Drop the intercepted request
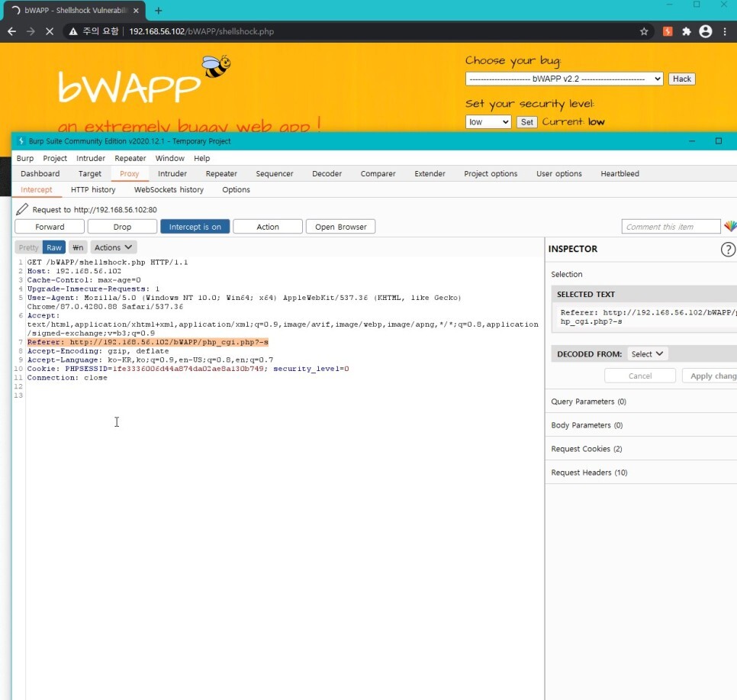This screenshot has width=737, height=700. click(122, 227)
